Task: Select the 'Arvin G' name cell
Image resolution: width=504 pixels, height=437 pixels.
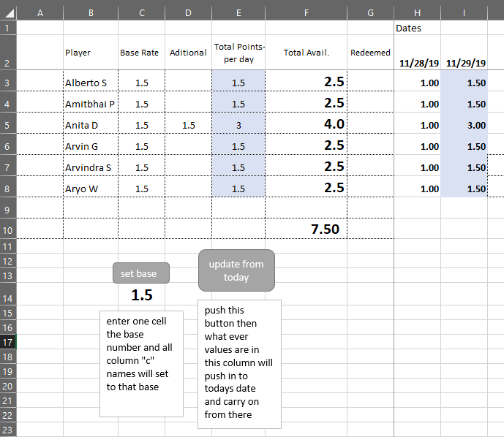Action: tap(91, 144)
